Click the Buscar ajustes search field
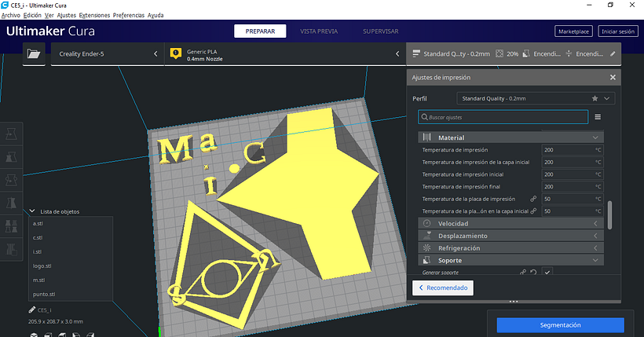This screenshot has height=337, width=644. [x=503, y=117]
